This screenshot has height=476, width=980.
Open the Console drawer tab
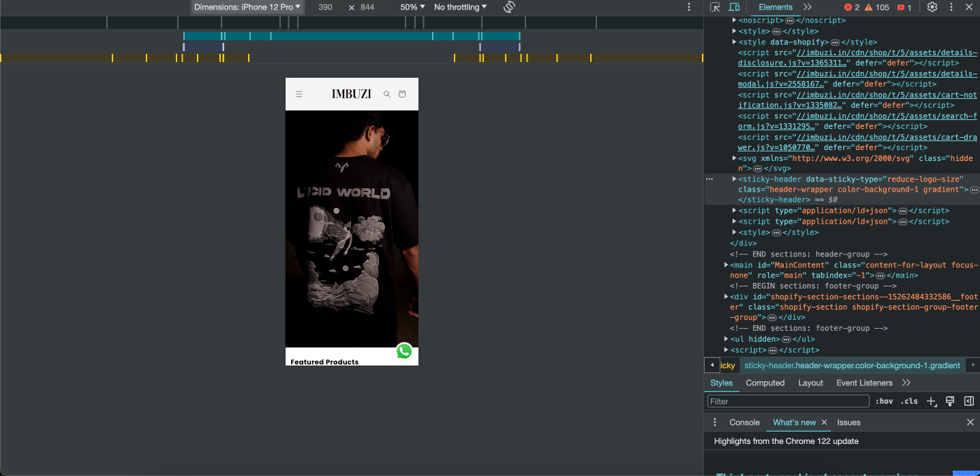coord(744,422)
